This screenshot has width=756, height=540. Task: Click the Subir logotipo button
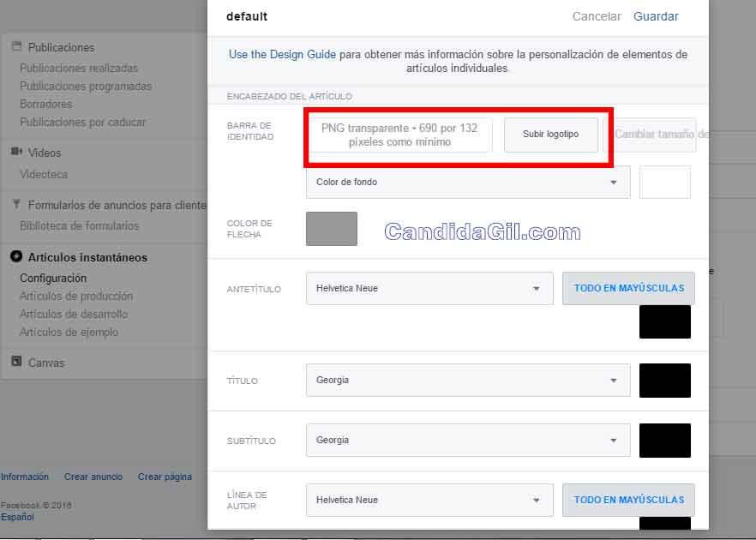[x=550, y=135]
